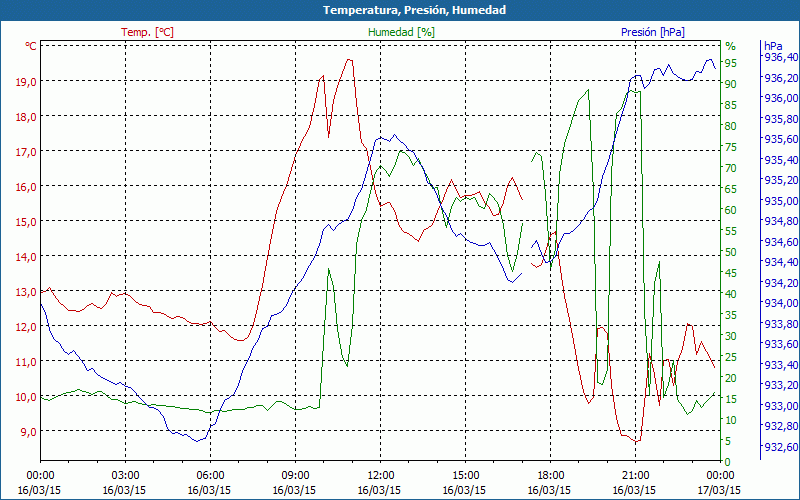The width and height of the screenshot is (800, 500).
Task: Click the green humidity curve's highest peak
Action: tap(588, 90)
